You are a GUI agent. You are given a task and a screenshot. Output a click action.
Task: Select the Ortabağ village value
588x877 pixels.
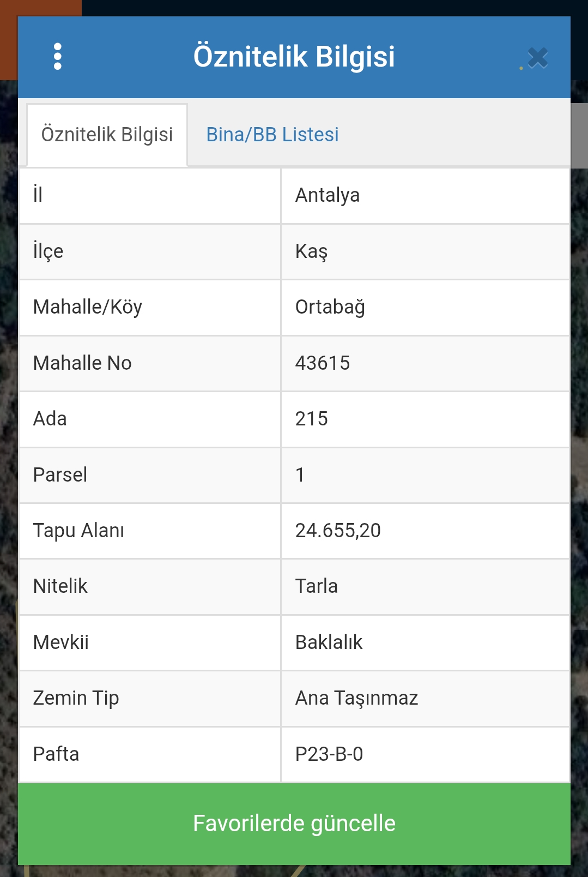(x=330, y=307)
